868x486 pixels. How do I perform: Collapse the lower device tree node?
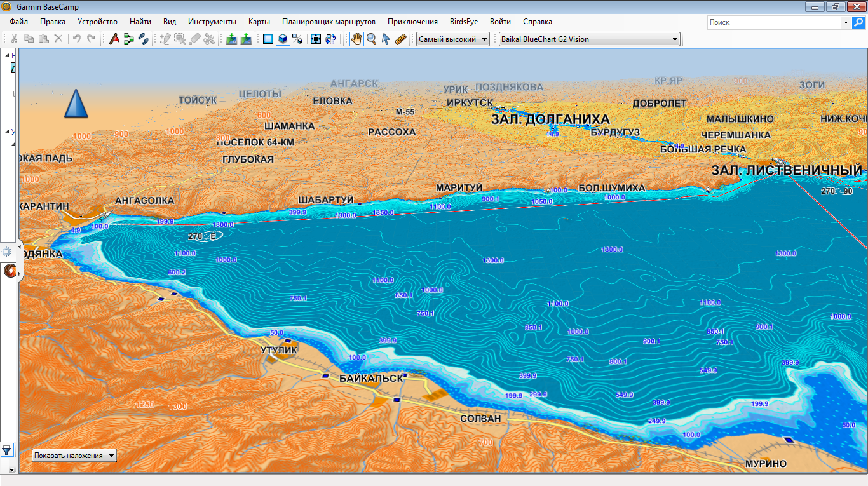tap(8, 132)
